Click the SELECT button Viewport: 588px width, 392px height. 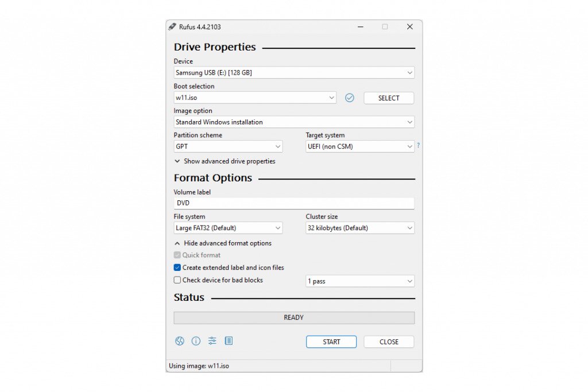point(389,98)
